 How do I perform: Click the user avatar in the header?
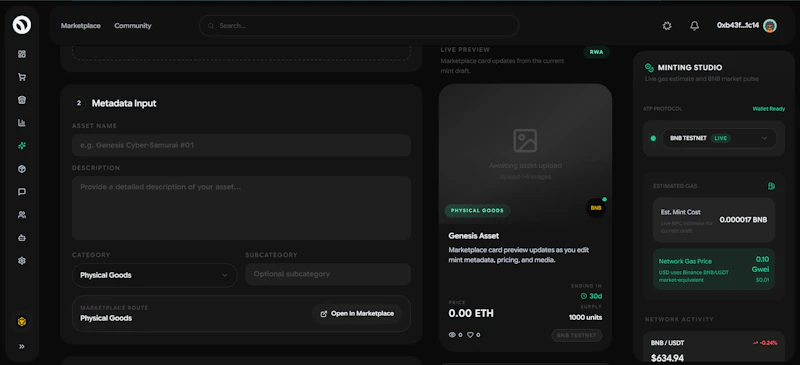click(770, 26)
